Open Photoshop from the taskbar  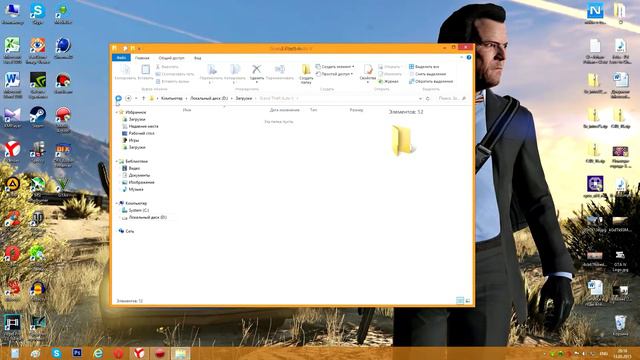(x=77, y=353)
